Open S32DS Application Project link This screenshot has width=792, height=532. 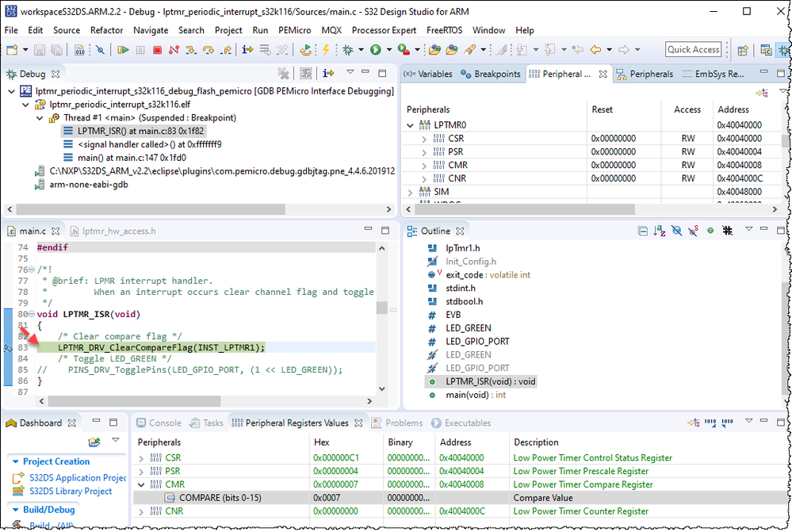point(77,478)
